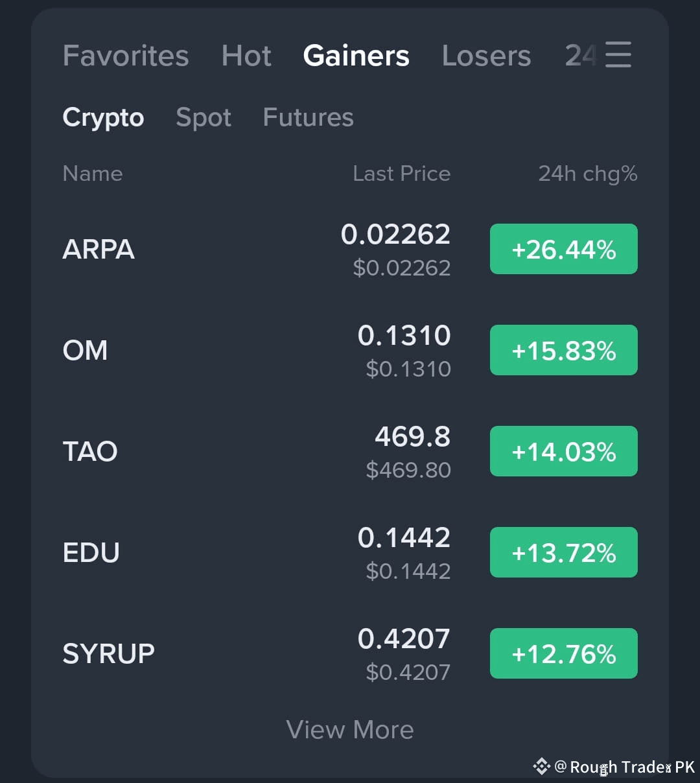Tap the ARPA +26.44% green badge

(564, 249)
